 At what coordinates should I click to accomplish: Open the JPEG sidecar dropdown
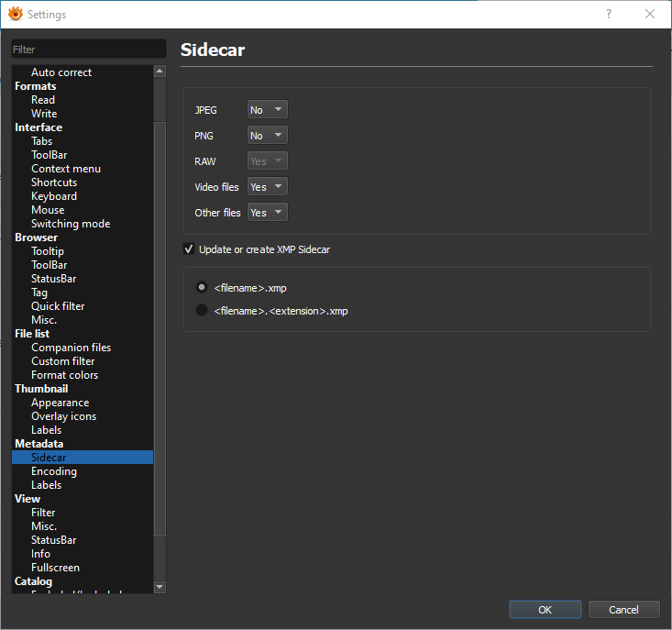(x=268, y=110)
